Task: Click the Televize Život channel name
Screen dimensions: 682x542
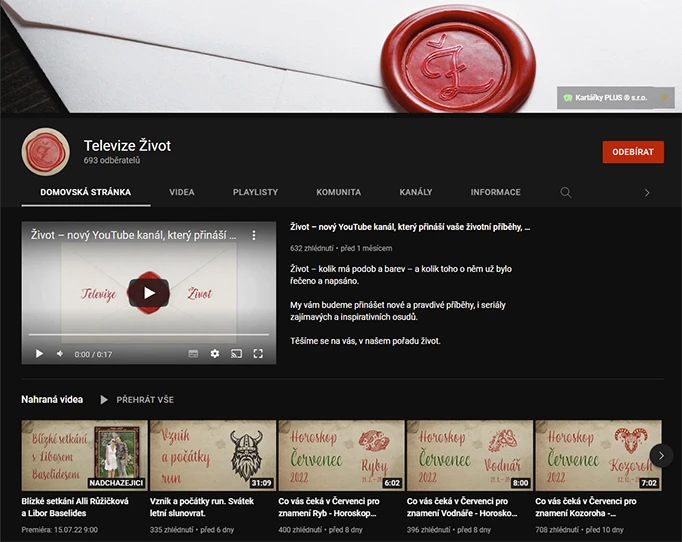Action: tap(127, 145)
